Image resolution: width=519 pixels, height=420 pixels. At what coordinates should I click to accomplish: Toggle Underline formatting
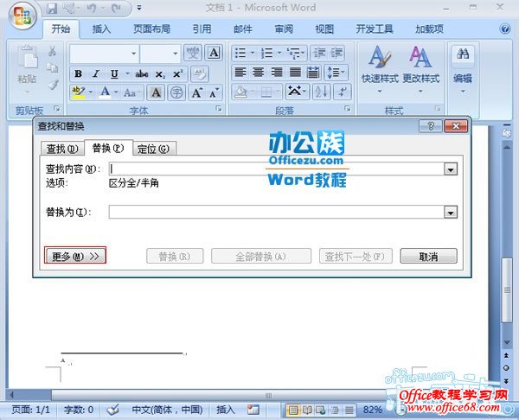[x=114, y=73]
